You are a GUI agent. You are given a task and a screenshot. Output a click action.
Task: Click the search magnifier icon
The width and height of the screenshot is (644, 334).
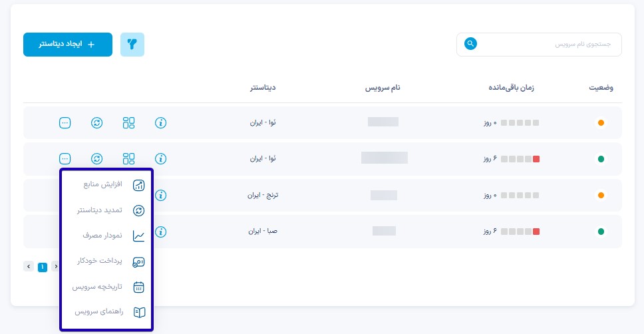click(x=470, y=43)
